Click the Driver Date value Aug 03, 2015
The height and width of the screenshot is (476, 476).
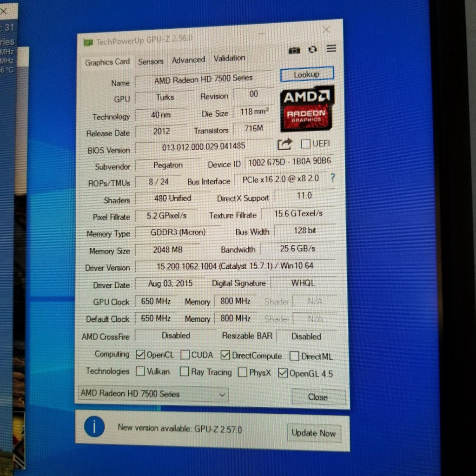(170, 284)
